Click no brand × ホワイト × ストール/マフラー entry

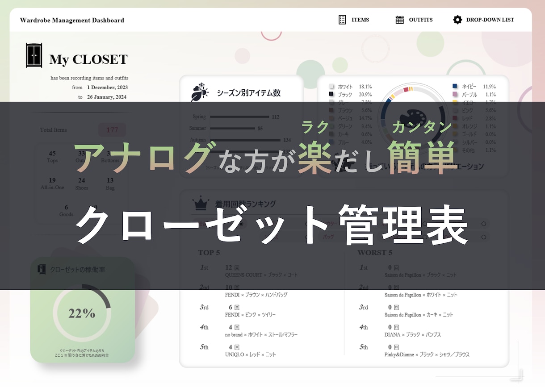pyautogui.click(x=261, y=334)
